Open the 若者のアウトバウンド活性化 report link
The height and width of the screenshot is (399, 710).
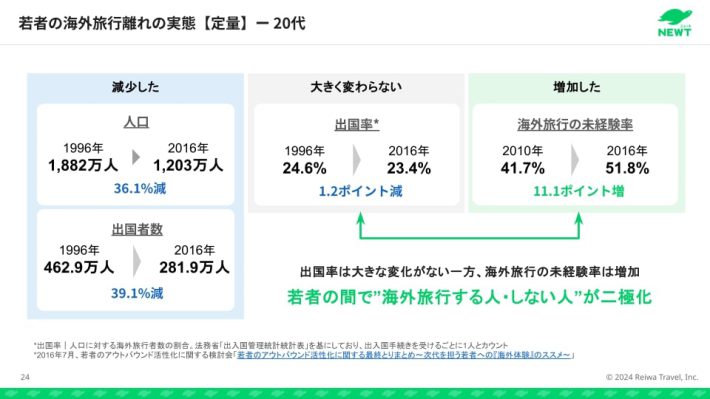tap(403, 355)
